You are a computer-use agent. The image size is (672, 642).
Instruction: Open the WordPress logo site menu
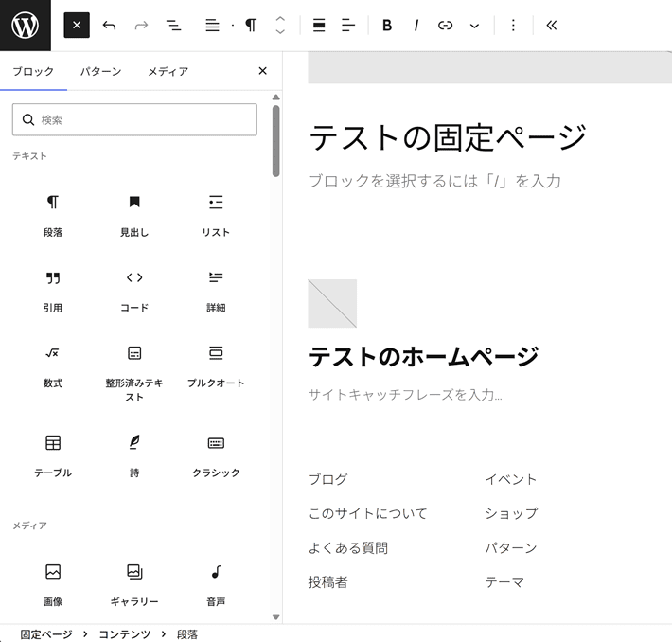point(26,26)
